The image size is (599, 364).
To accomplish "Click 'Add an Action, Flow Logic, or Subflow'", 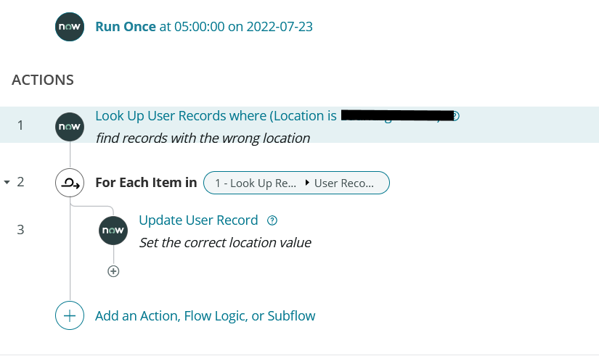I will (x=205, y=316).
